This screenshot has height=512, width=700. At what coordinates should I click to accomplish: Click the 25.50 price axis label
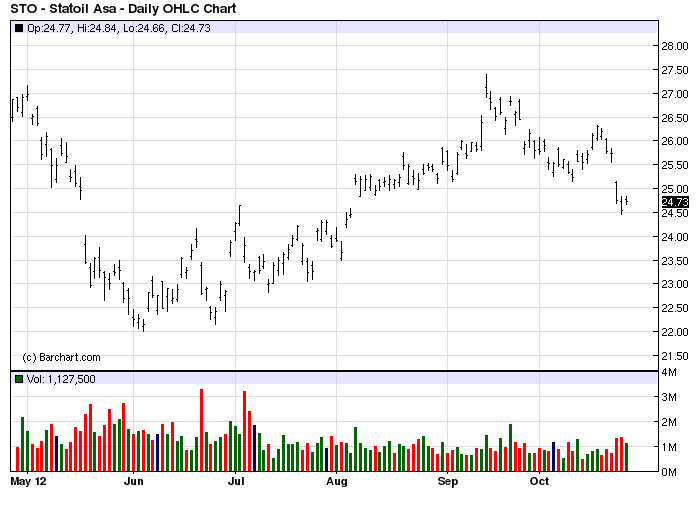(x=675, y=165)
